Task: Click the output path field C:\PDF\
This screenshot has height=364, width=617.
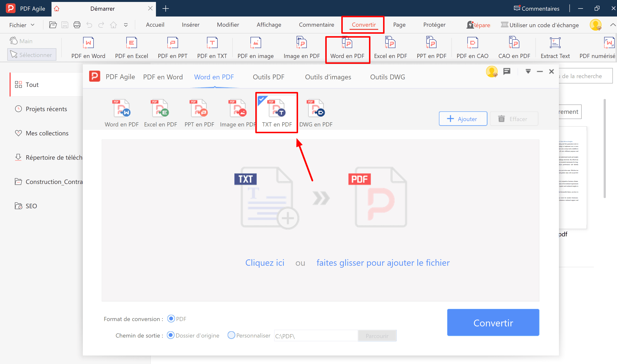Action: click(x=316, y=336)
